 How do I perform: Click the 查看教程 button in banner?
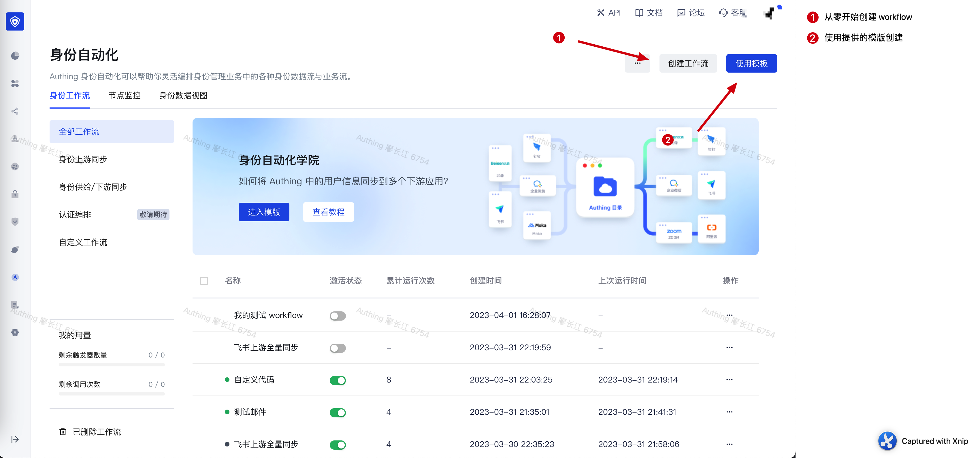coord(328,212)
